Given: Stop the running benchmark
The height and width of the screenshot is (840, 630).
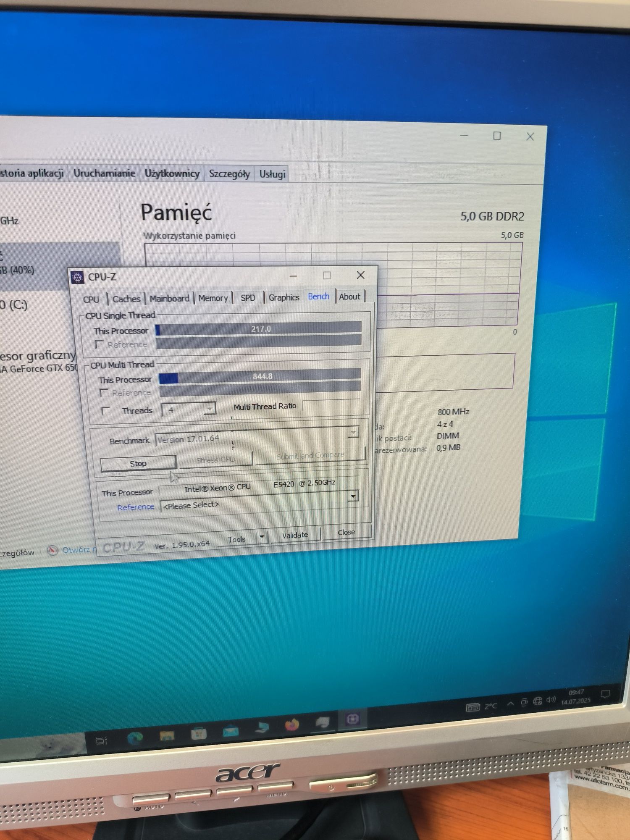Looking at the screenshot, I should (x=138, y=463).
